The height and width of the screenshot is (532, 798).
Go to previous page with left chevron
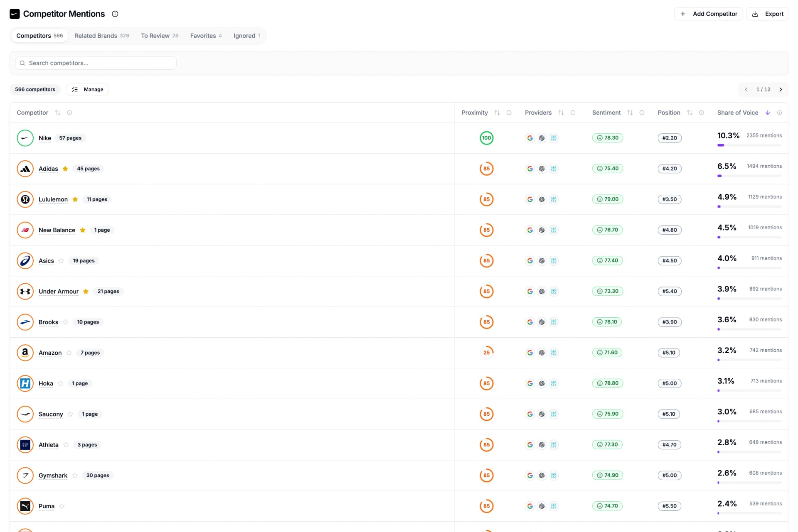tap(746, 89)
